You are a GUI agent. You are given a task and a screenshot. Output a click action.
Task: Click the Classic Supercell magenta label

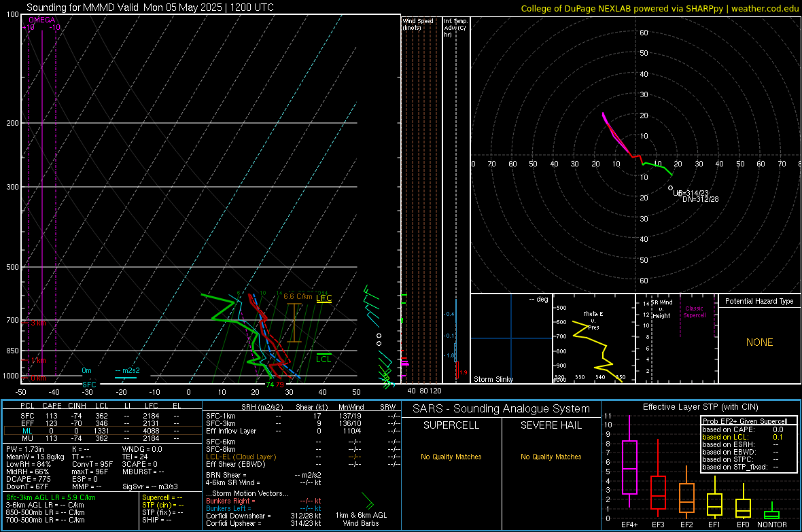[695, 312]
